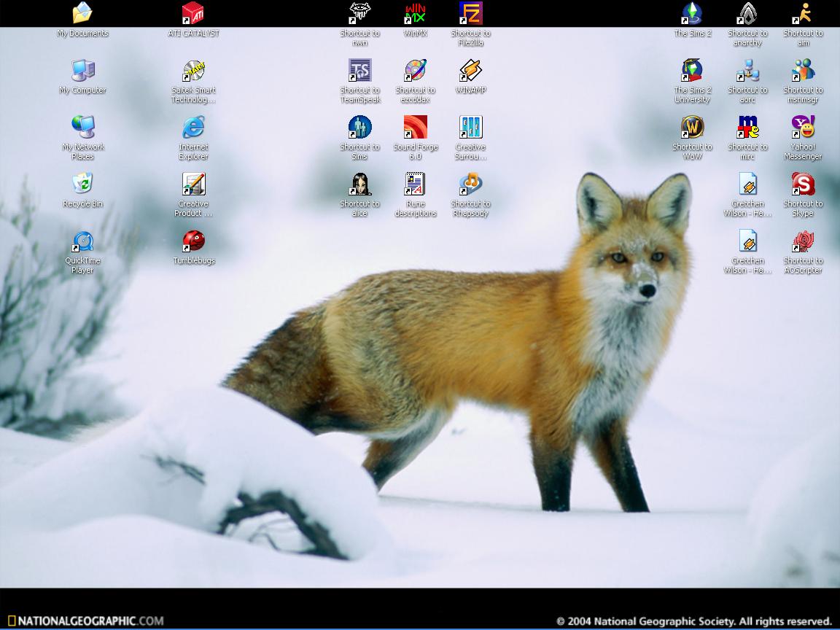Click the My Network Places icon
The image size is (840, 630).
[x=82, y=128]
